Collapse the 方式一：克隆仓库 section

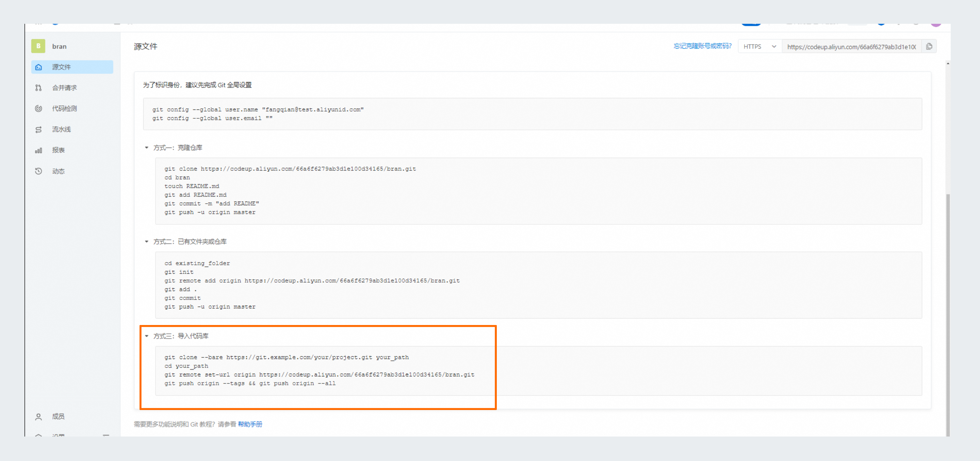(x=146, y=148)
